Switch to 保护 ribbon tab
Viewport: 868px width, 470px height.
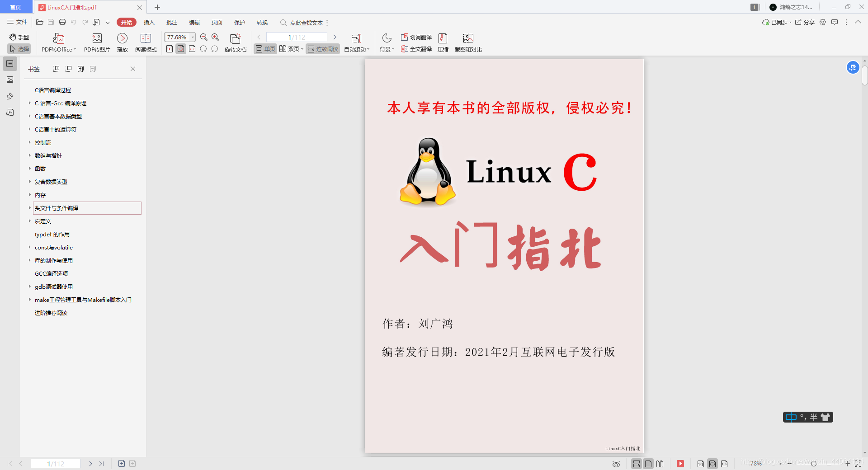pos(240,22)
